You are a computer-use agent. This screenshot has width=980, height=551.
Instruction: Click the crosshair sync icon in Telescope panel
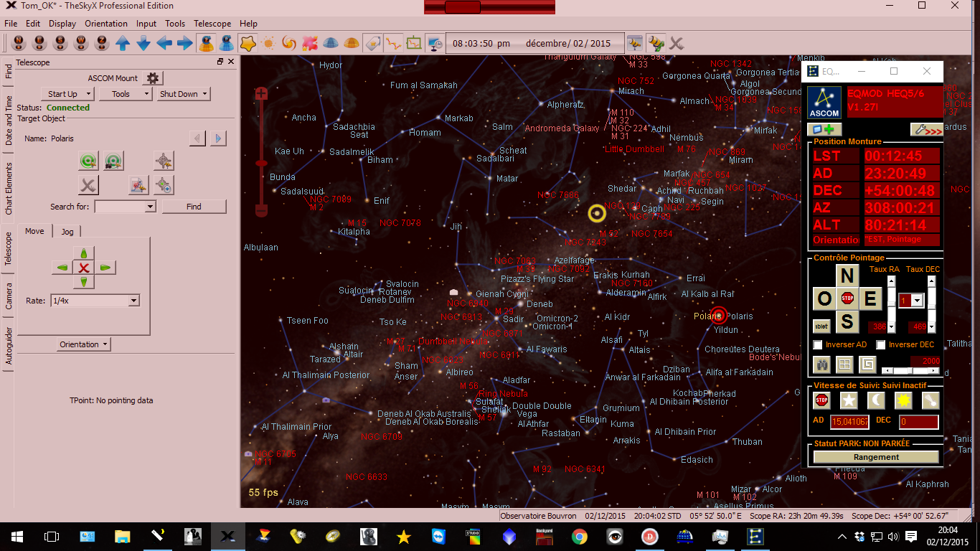164,161
